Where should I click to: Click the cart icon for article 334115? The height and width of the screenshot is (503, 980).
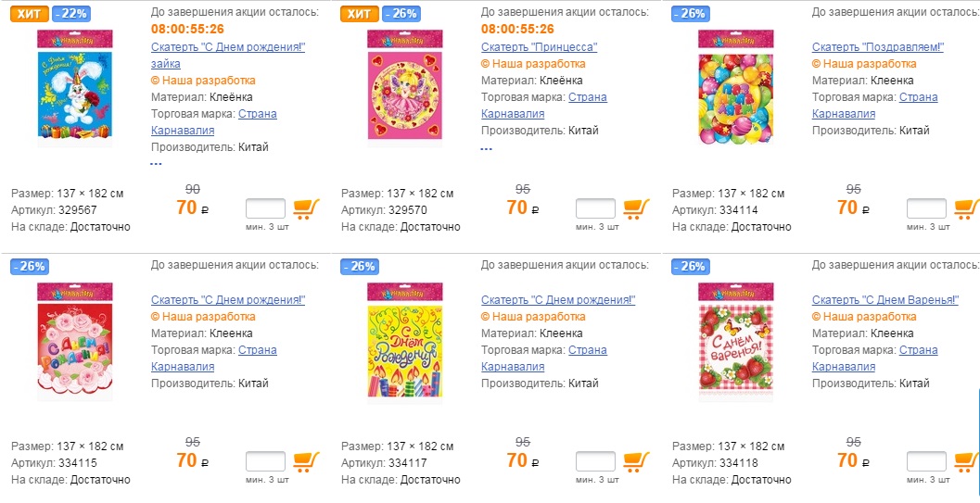[306, 461]
